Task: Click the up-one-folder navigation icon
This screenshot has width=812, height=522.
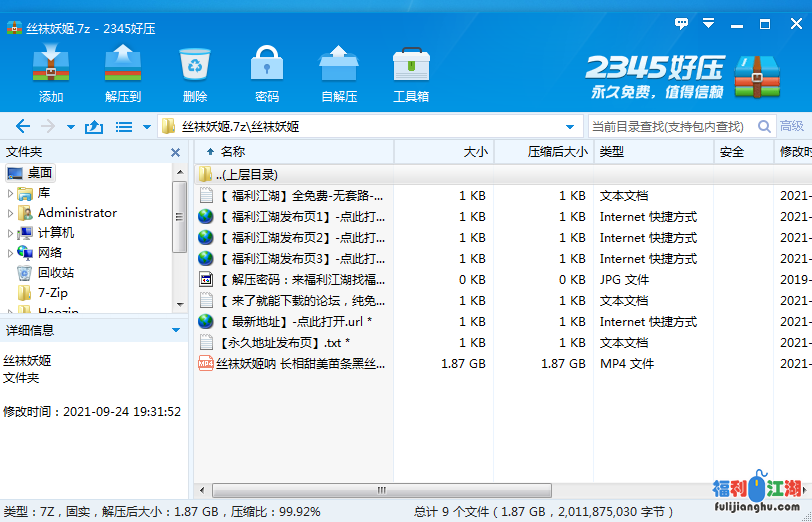Action: [x=94, y=127]
